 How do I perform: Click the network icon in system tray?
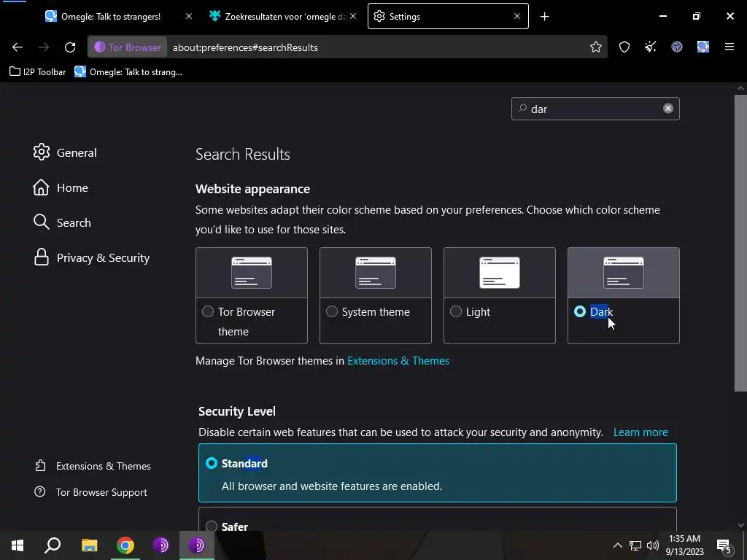635,545
